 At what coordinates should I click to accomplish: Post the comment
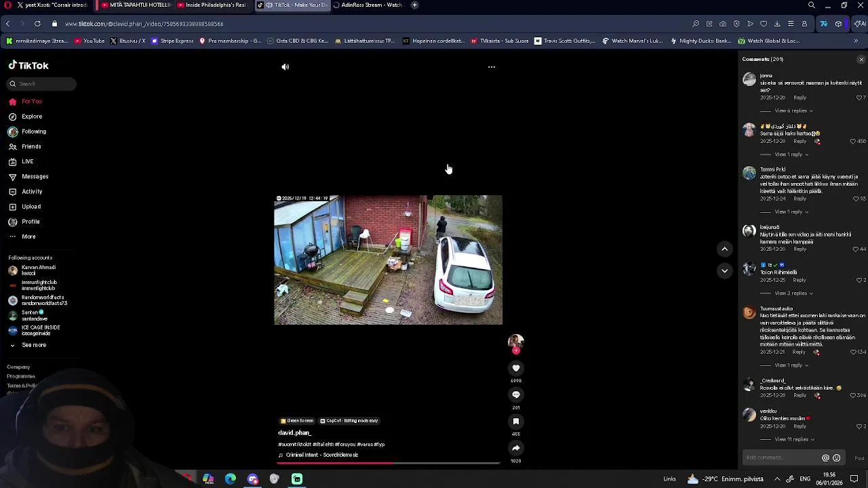[859, 457]
